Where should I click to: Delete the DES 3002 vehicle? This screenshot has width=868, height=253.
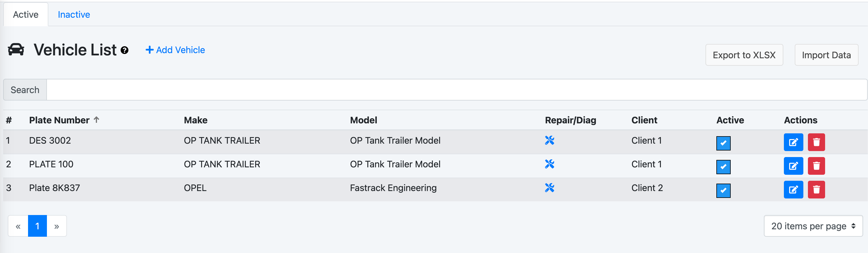816,142
